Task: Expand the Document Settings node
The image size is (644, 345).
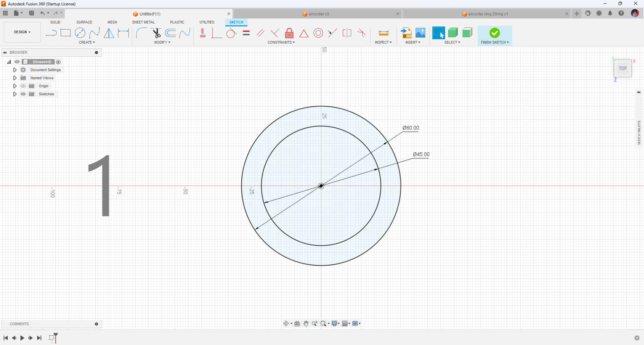Action: coord(14,70)
